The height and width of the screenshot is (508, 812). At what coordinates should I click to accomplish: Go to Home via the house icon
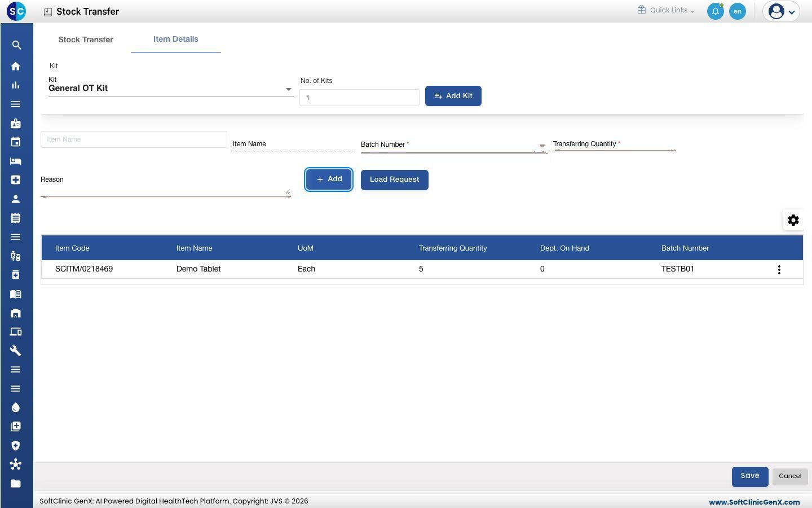coord(16,66)
